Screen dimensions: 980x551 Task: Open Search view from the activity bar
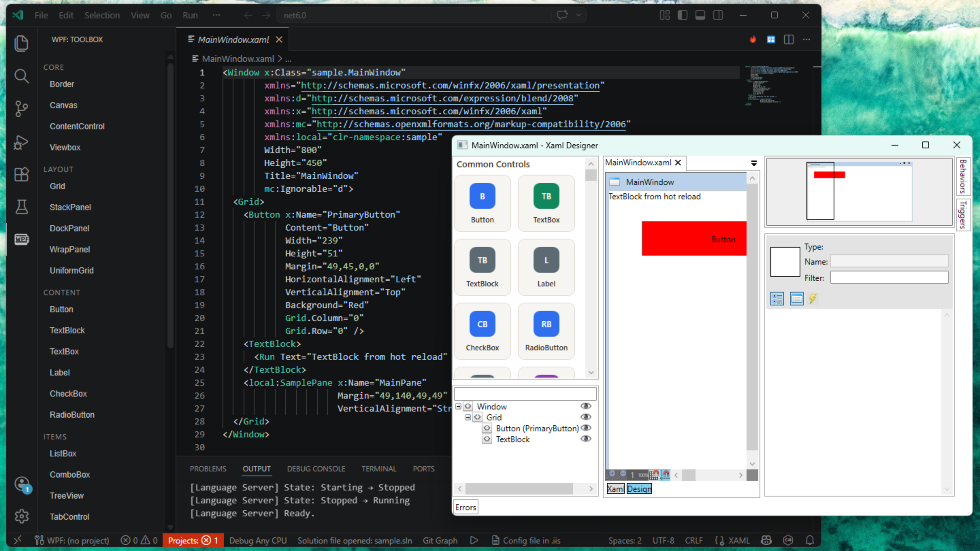click(x=22, y=76)
